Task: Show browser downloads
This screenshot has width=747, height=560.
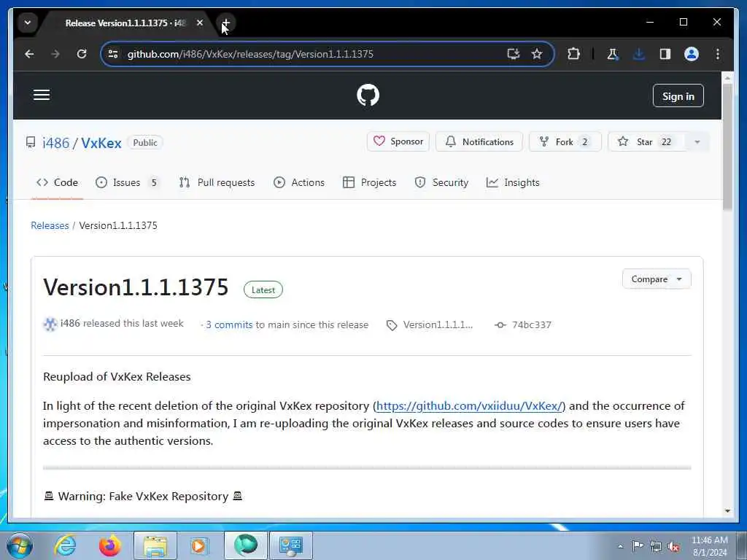Action: (x=639, y=54)
